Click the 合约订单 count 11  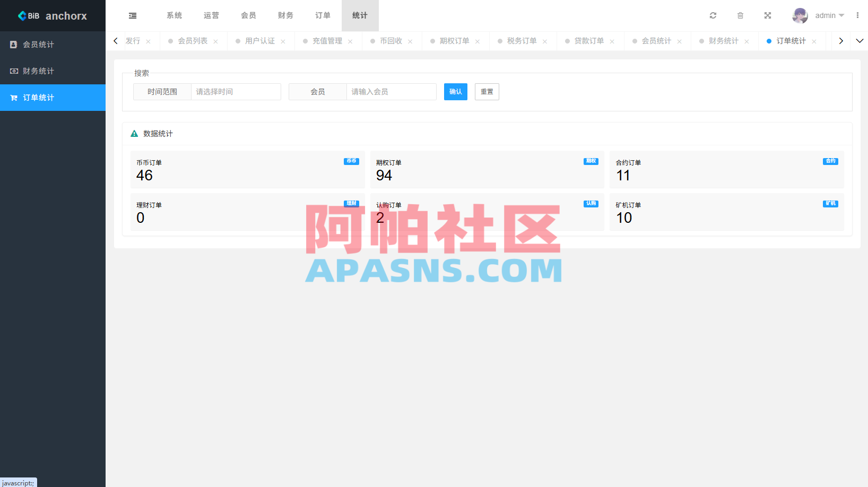point(623,176)
